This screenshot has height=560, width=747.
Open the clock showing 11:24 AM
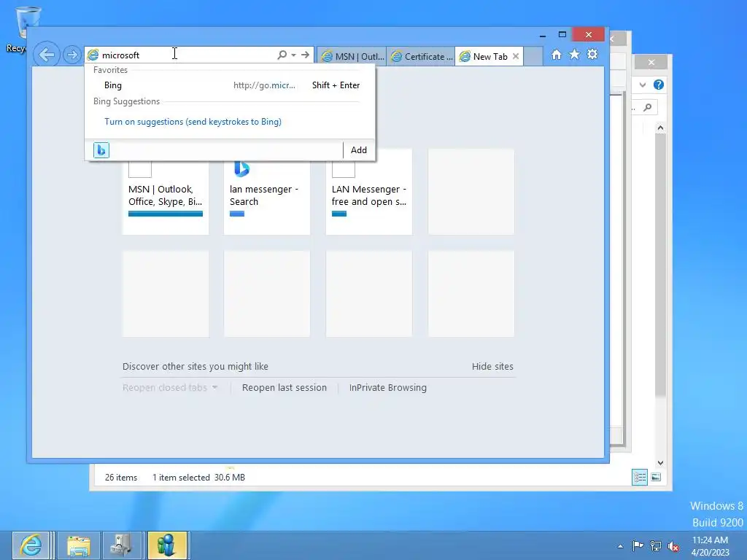[x=711, y=545]
